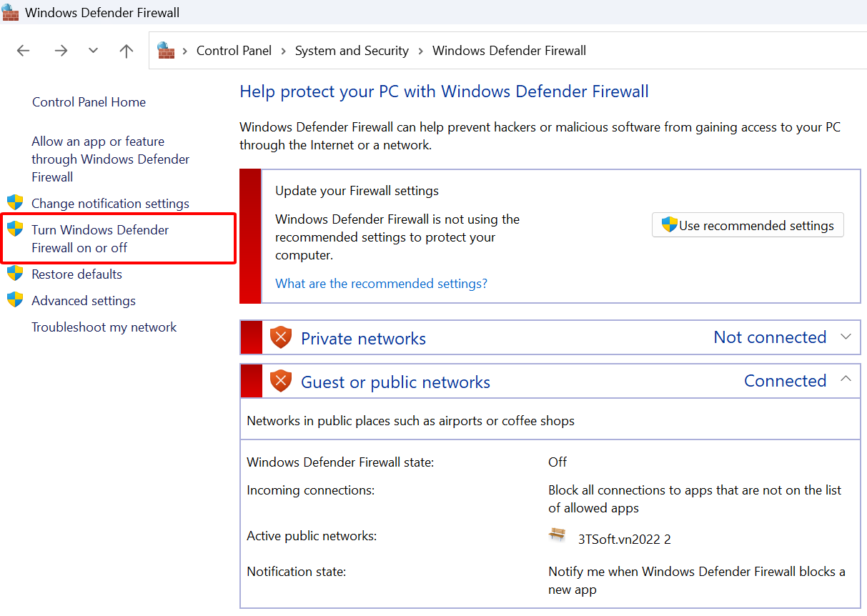Viewport: 867px width, 616px height.
Task: Open Allow an app or feature link
Action: pyautogui.click(x=110, y=159)
